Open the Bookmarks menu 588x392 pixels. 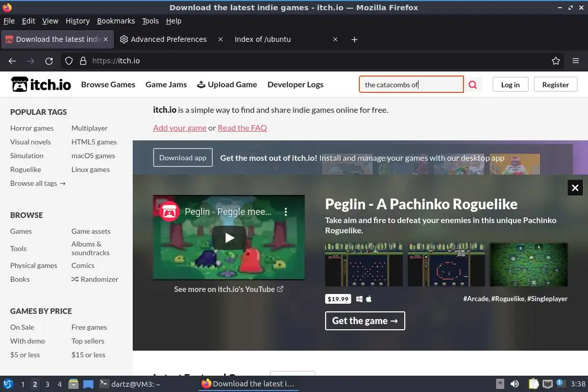116,21
